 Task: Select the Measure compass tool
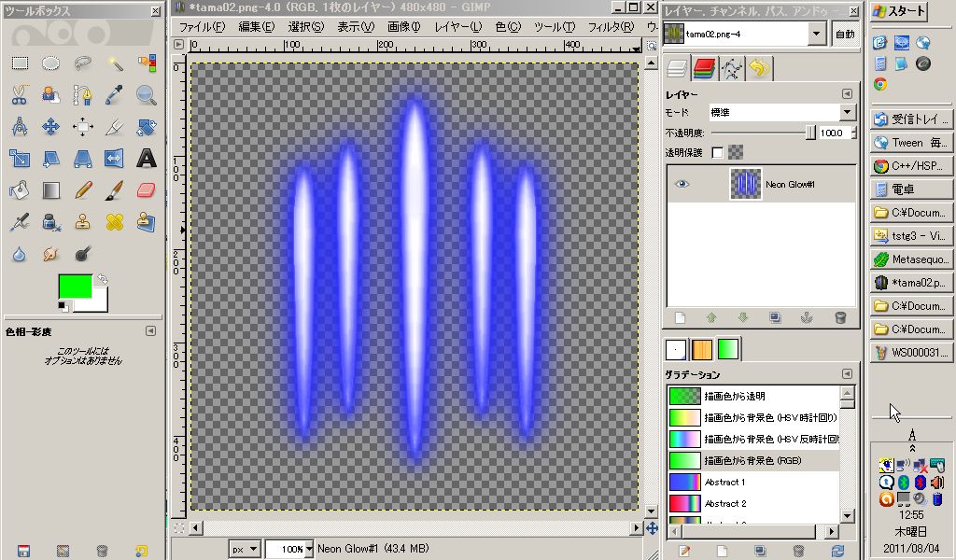coord(20,127)
